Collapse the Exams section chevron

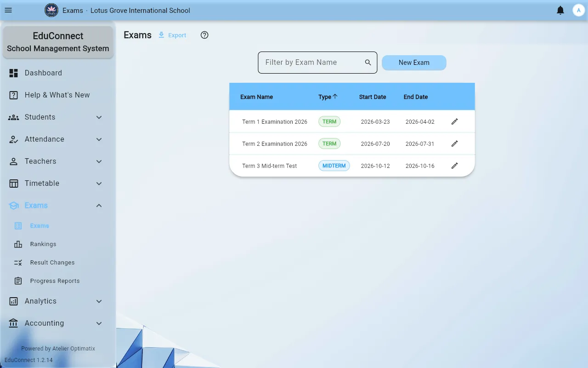[x=99, y=206]
